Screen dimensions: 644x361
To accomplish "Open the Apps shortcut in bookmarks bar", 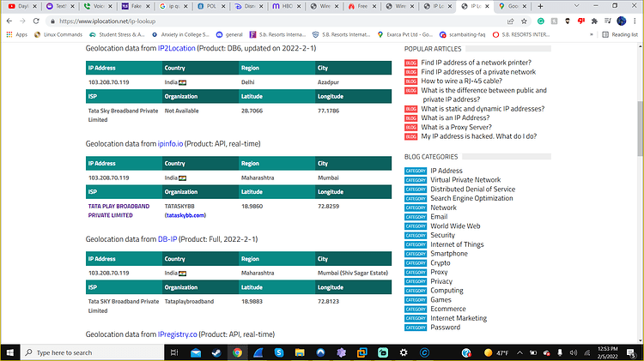I will (x=17, y=35).
